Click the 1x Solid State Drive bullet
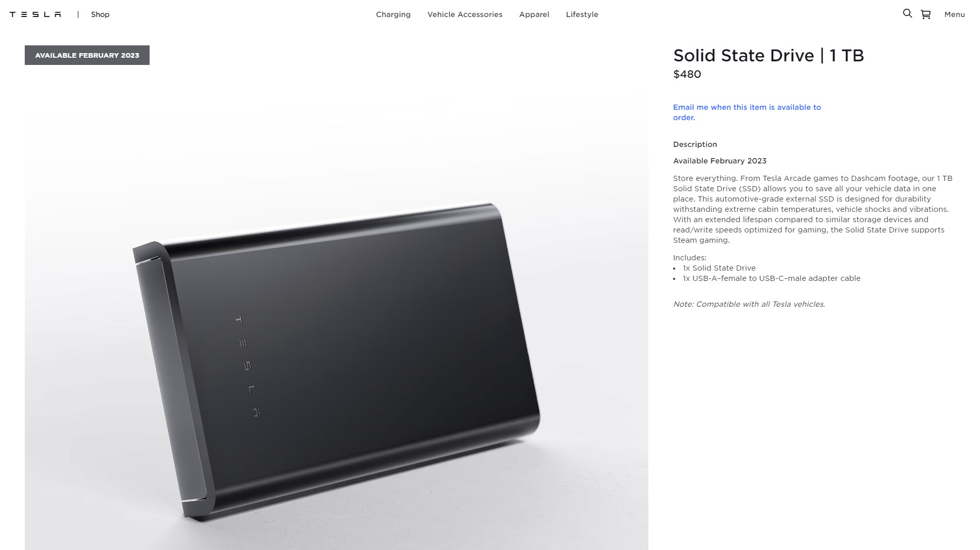This screenshot has height=550, width=980. pos(719,268)
